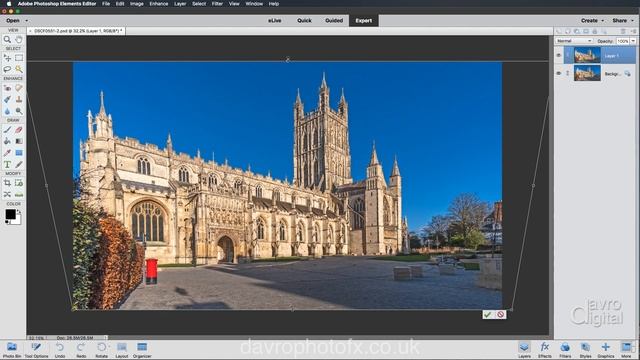640x360 pixels.
Task: Switch to the Guided tab
Action: pos(334,20)
